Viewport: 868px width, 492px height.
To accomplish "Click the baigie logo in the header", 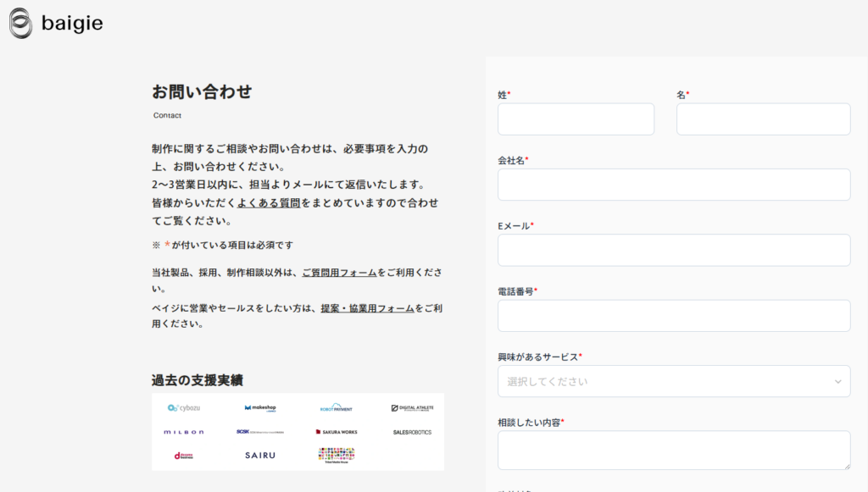I will 56,24.
